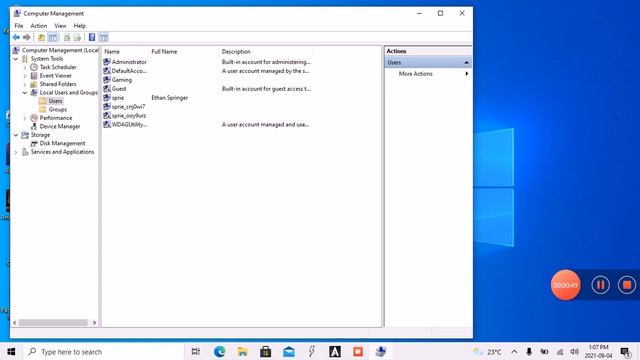This screenshot has width=640, height=360.
Task: Open Task View on the taskbar
Action: (196, 351)
